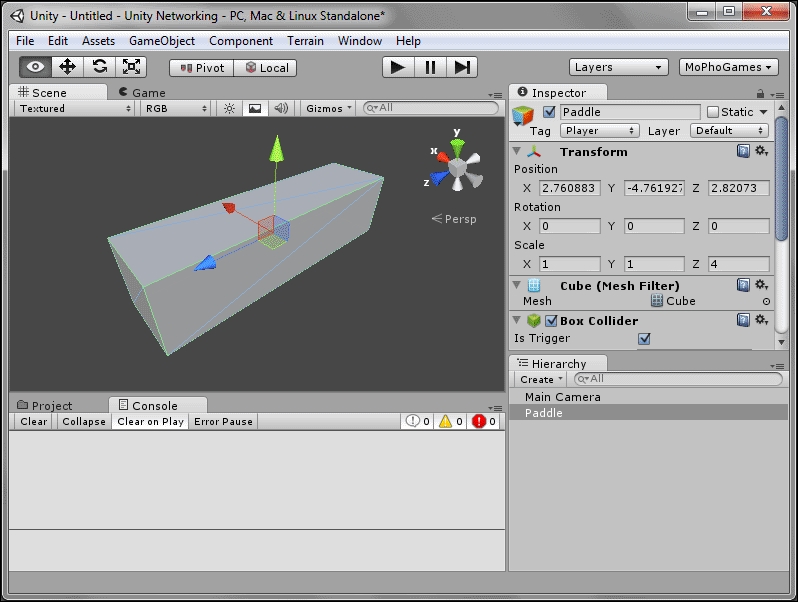The height and width of the screenshot is (602, 798).
Task: Toggle Error Pause in Console
Action: 223,421
